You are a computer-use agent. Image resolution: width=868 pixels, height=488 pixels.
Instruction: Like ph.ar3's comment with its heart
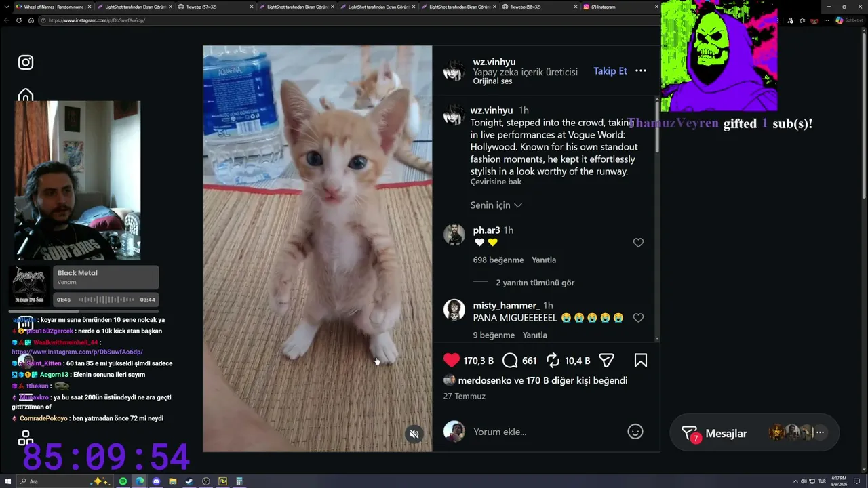[x=638, y=243]
